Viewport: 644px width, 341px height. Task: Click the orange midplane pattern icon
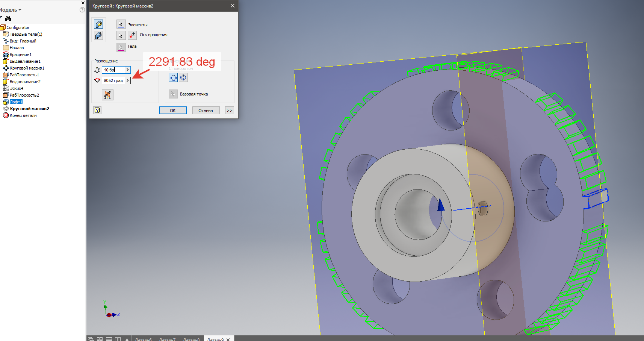tap(107, 95)
